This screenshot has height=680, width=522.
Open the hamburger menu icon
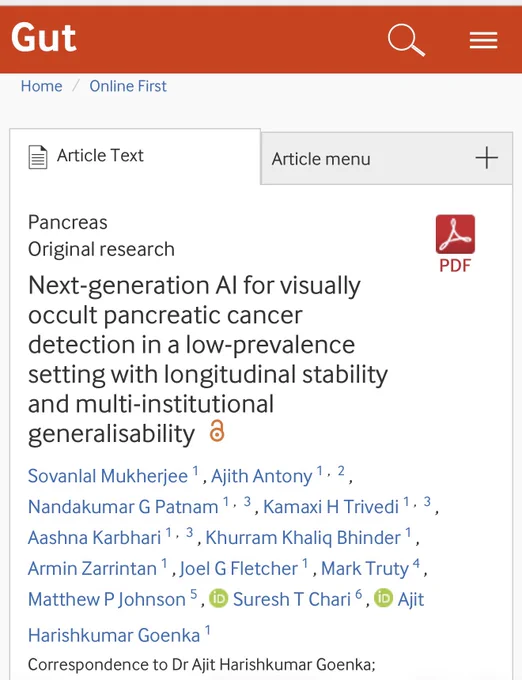(x=483, y=40)
